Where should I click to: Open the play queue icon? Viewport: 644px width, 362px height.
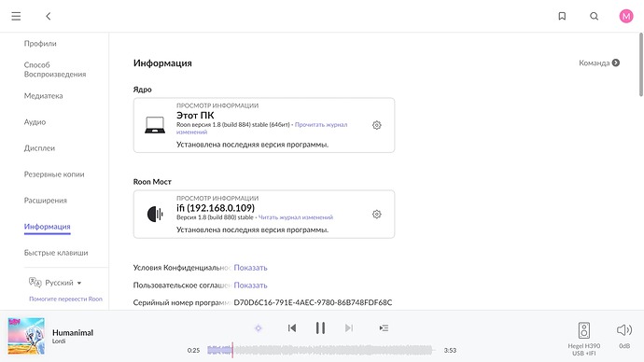click(384, 327)
